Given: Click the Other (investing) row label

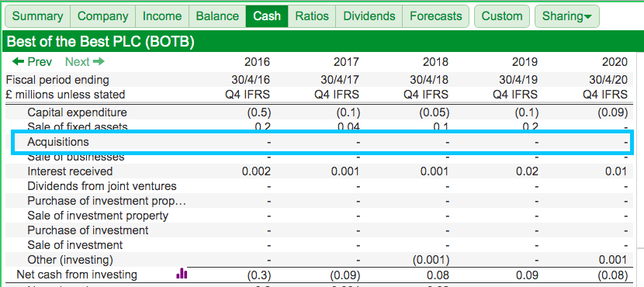Looking at the screenshot, I should click(x=70, y=260).
